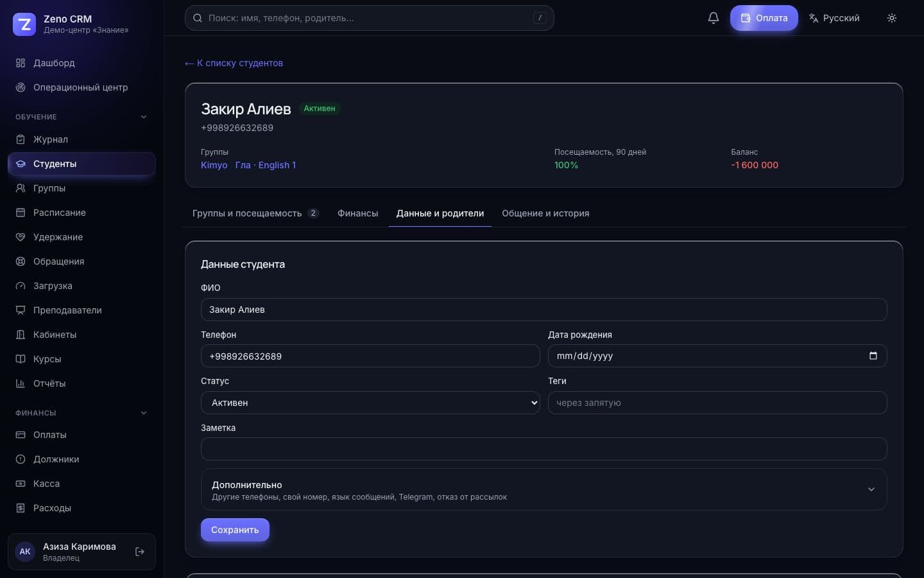This screenshot has width=924, height=578.
Task: Go back via К списку студентов link
Action: click(234, 63)
